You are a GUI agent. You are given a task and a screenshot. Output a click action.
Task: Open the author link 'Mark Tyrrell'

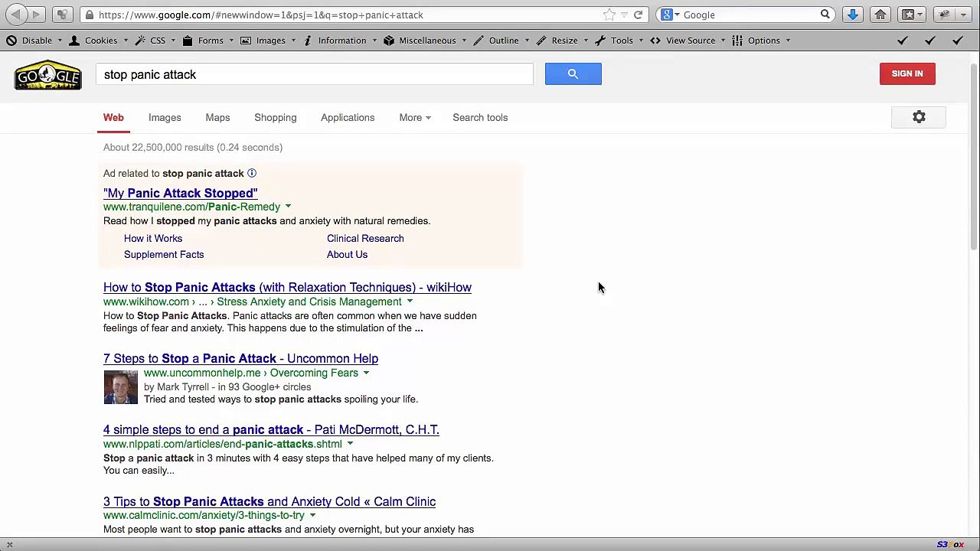coord(183,387)
